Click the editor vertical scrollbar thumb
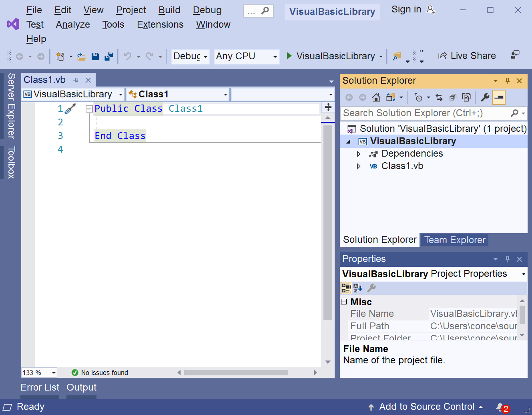 (x=328, y=223)
